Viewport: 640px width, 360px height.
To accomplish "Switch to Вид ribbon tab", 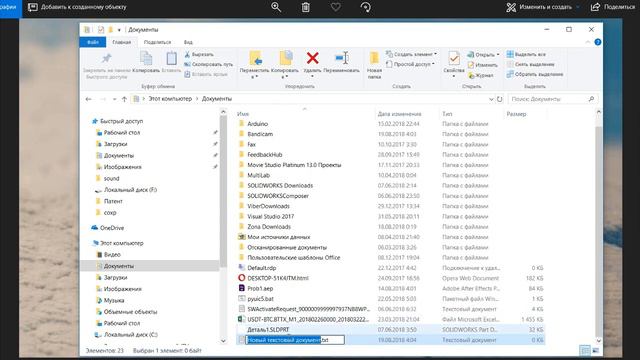I will coord(188,42).
